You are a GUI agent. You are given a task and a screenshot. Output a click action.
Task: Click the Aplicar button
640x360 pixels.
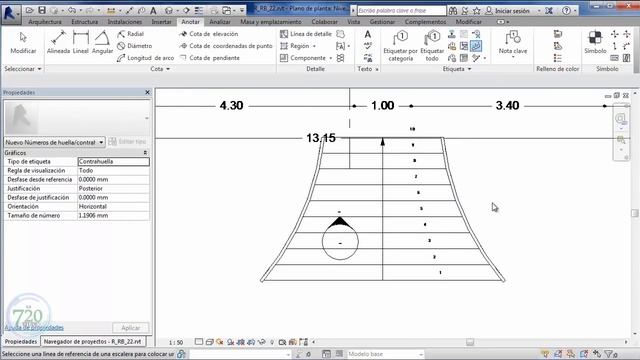tap(131, 328)
